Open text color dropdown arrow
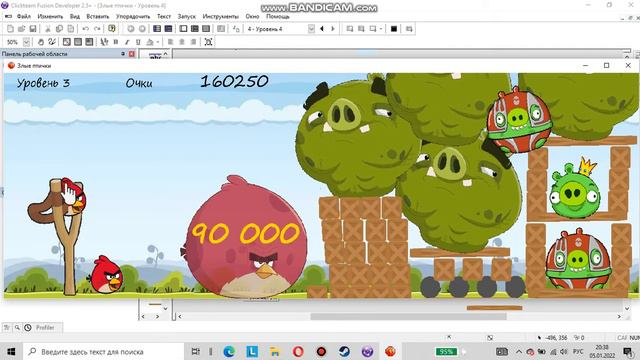640x360 pixels. click(158, 42)
